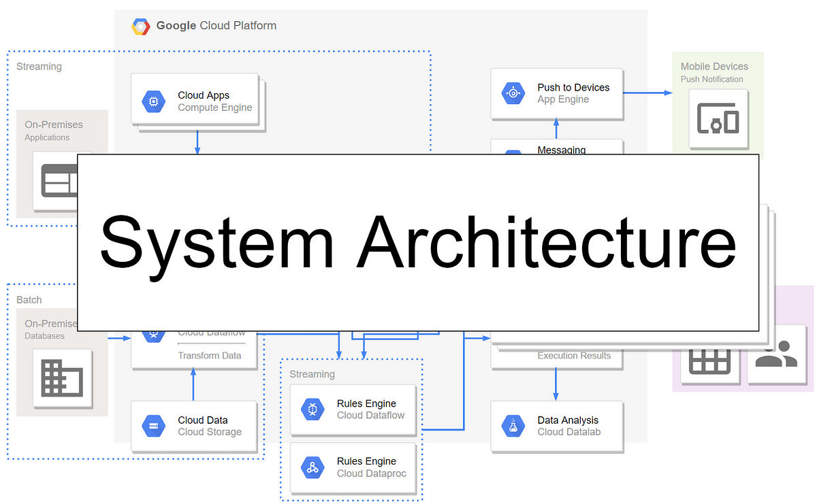Select the Execution Results text

coord(574,355)
